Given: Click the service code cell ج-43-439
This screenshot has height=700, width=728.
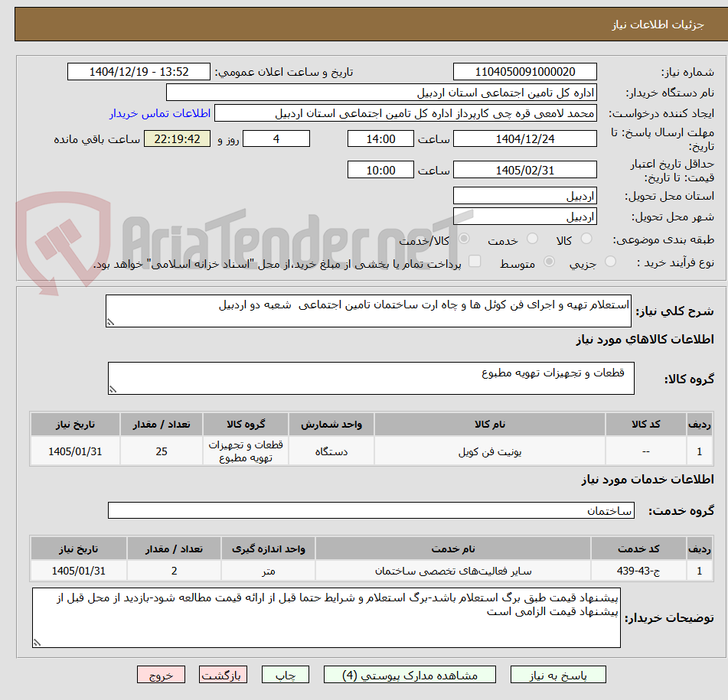Looking at the screenshot, I should point(638,571).
